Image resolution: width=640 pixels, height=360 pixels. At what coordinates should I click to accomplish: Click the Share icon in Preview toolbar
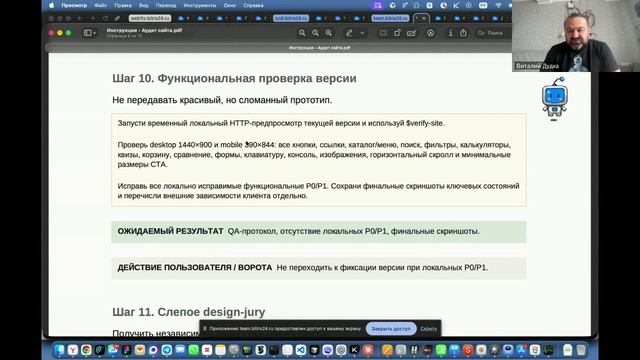(x=463, y=33)
